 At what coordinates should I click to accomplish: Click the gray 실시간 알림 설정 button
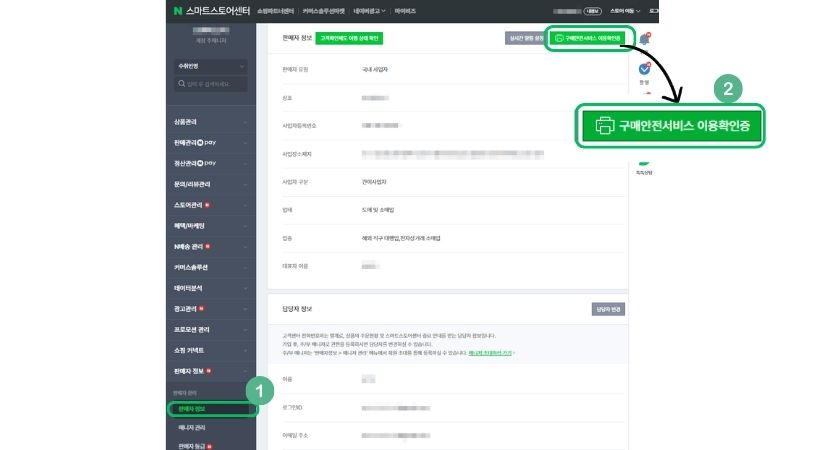click(x=524, y=38)
